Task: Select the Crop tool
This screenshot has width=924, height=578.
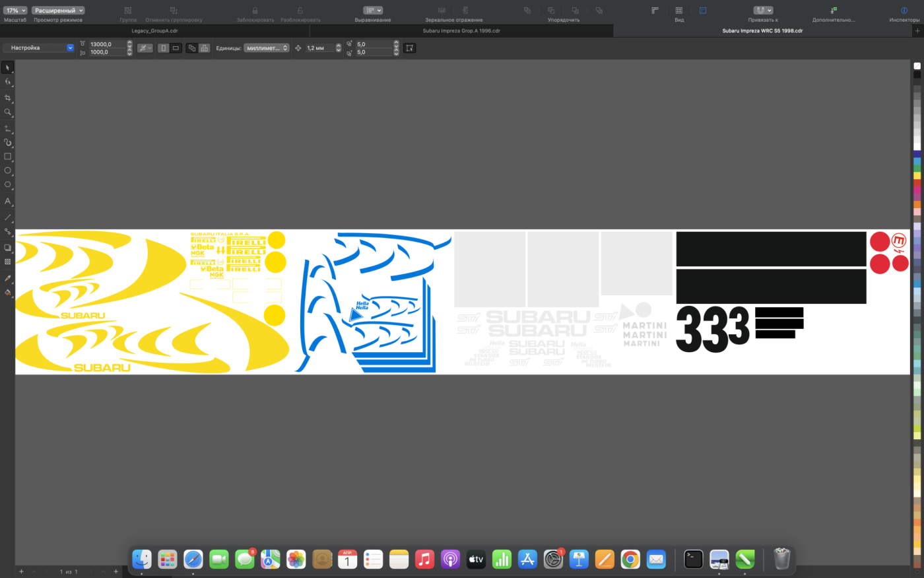Action: 8,98
